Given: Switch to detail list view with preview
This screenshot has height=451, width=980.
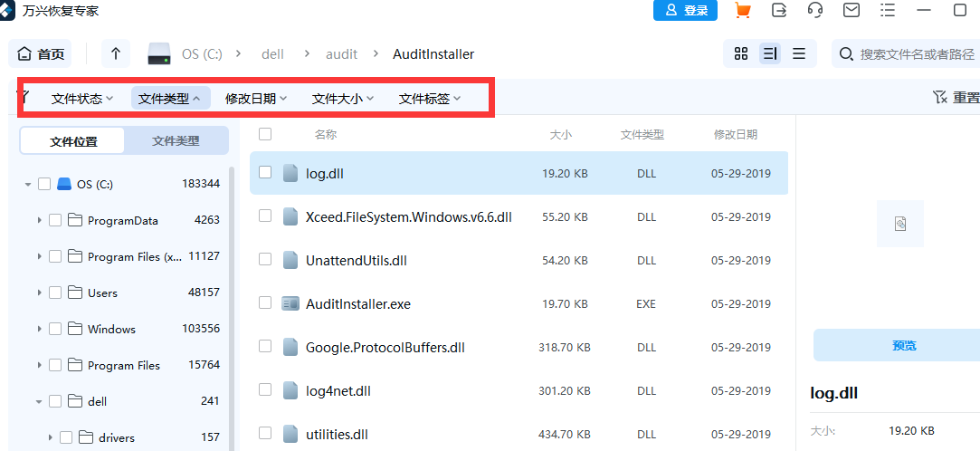Looking at the screenshot, I should 770,53.
